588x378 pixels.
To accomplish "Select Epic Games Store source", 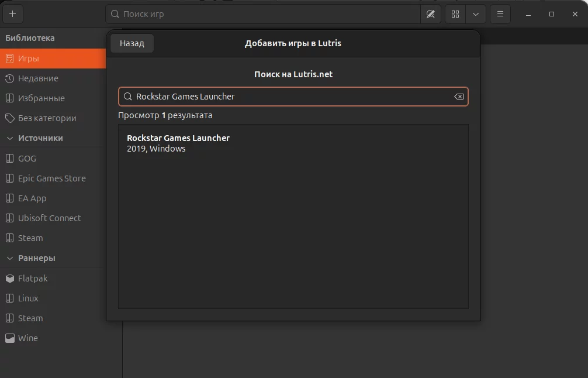I will tap(53, 178).
